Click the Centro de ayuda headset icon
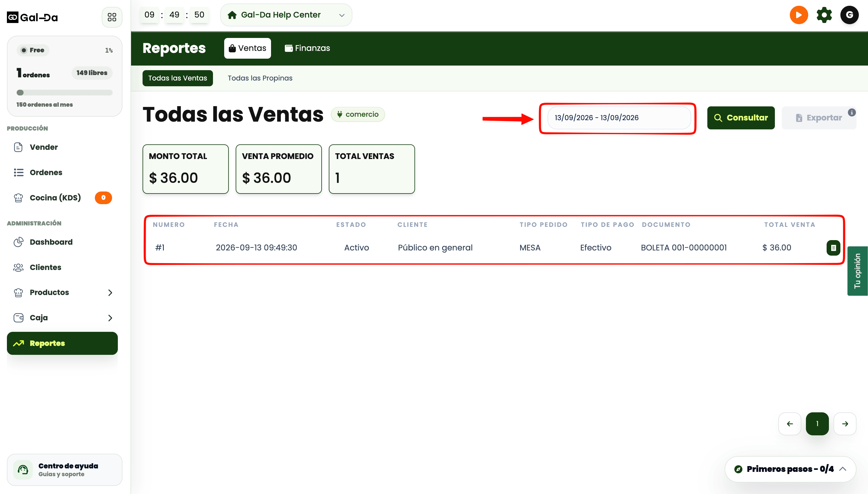 tap(23, 470)
